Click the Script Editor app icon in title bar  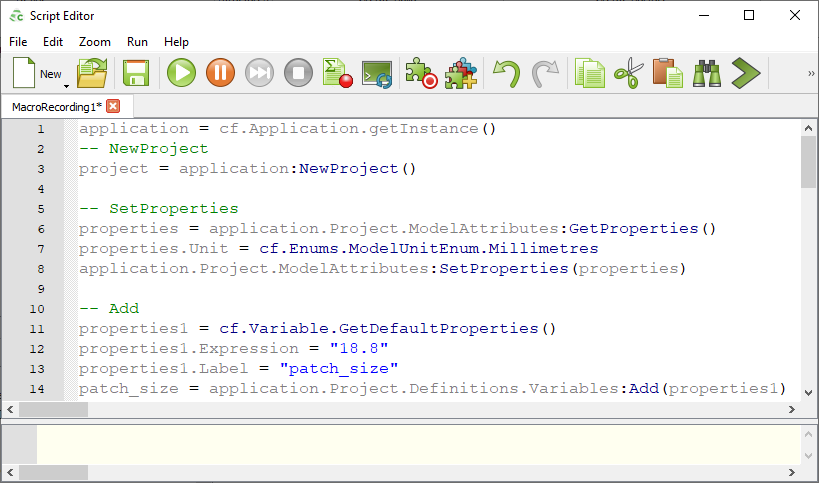[16, 16]
